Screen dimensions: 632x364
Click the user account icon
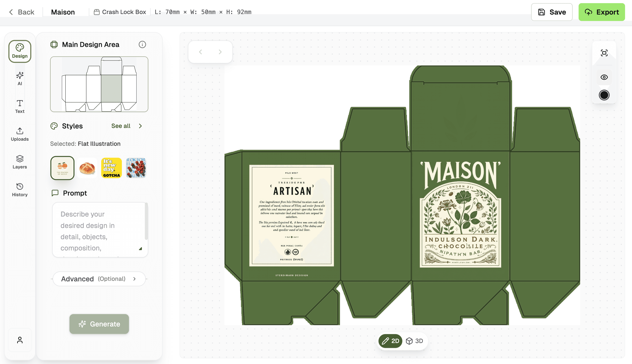pos(20,340)
